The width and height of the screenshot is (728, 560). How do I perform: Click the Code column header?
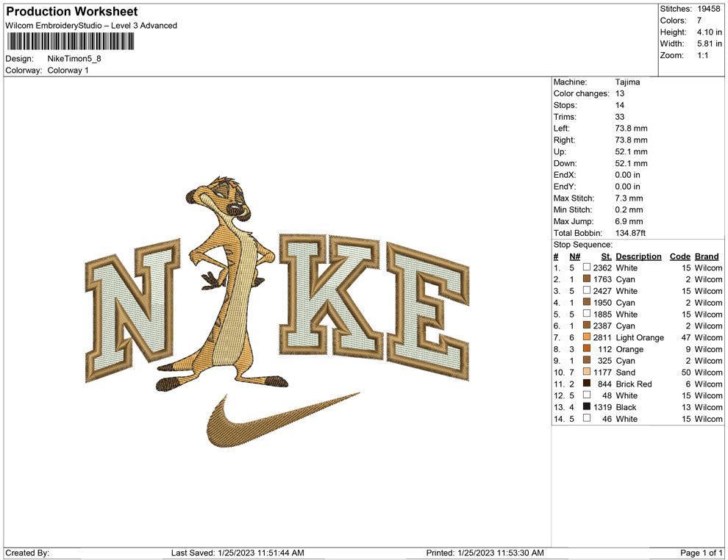tap(679, 256)
